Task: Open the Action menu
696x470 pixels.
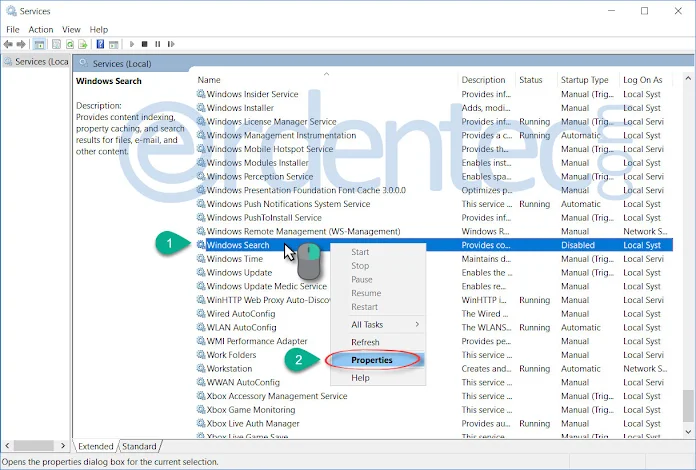Action: coord(41,29)
